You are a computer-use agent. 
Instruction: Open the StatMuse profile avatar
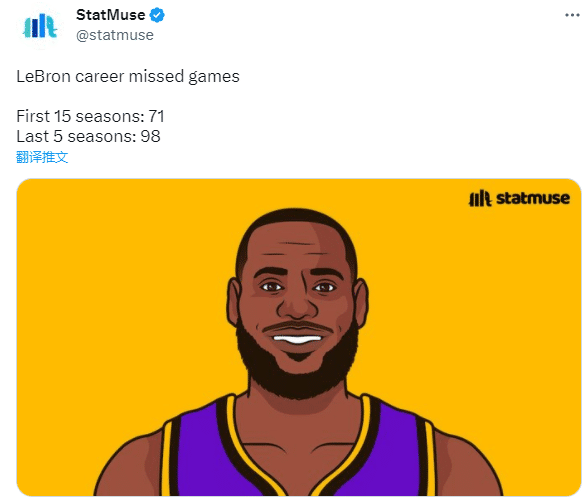(x=40, y=26)
